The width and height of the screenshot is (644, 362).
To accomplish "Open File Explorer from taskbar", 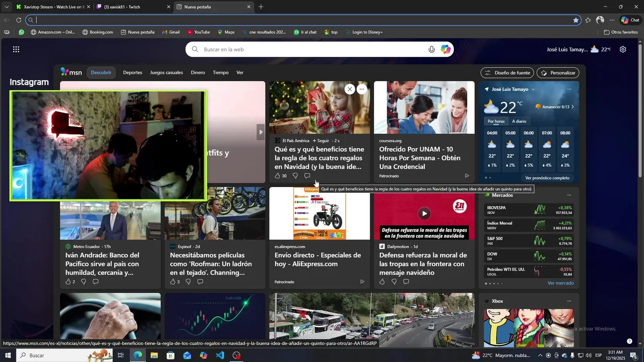I will point(154,355).
